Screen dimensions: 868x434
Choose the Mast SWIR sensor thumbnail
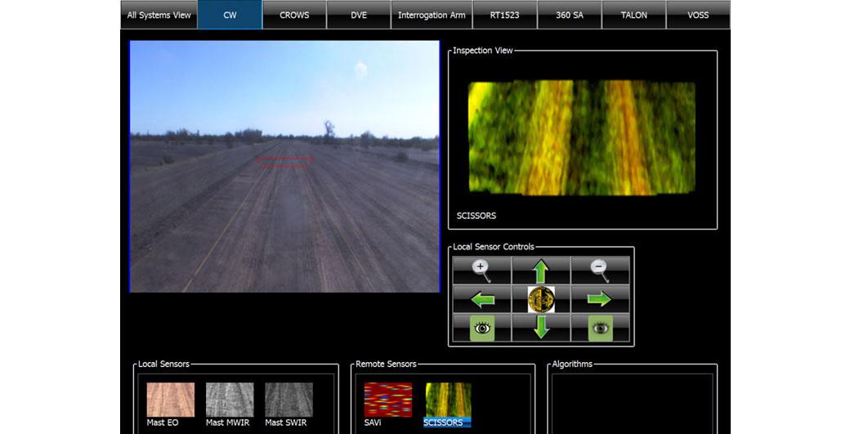coord(289,400)
